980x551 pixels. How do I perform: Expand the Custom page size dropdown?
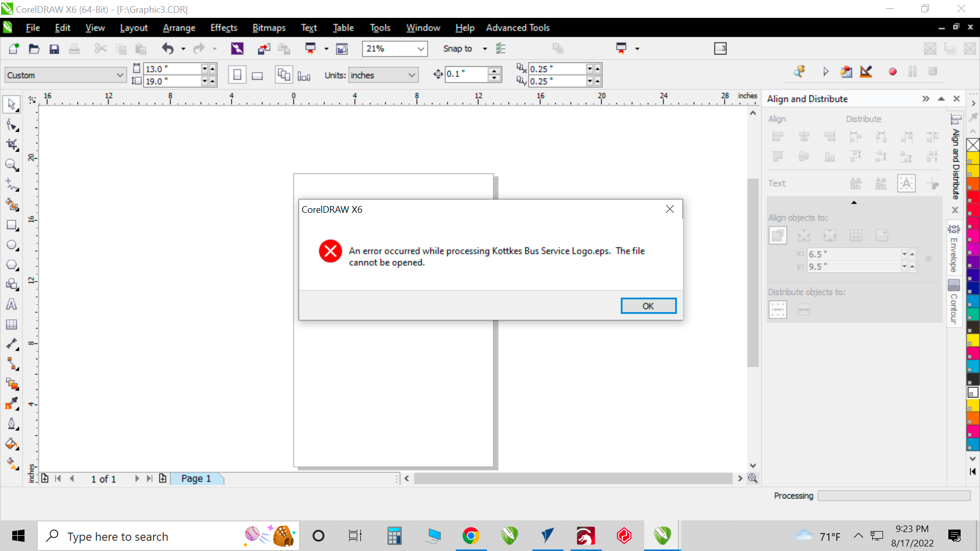click(x=119, y=76)
